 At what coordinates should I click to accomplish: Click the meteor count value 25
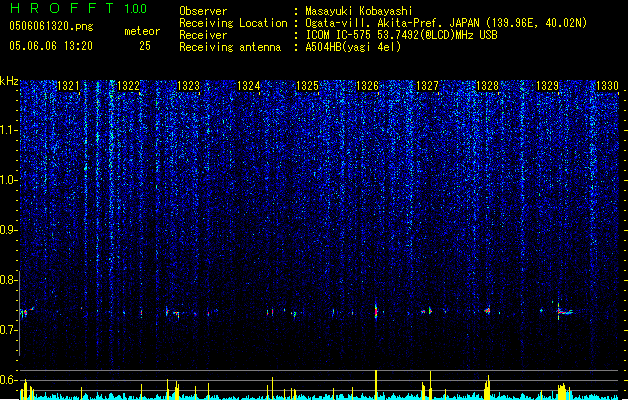click(145, 46)
